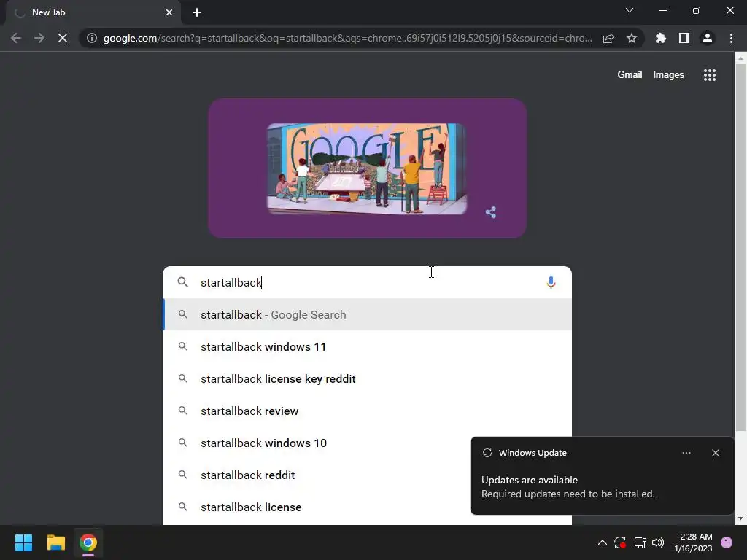Open Chrome's three-dot menu
This screenshot has height=560, width=747.
tap(731, 38)
